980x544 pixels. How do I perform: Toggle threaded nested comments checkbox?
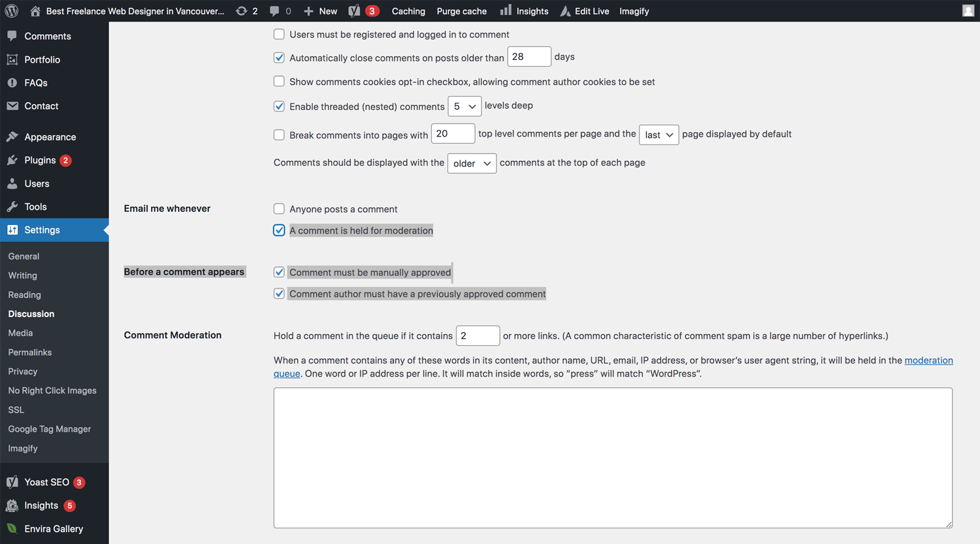(279, 106)
